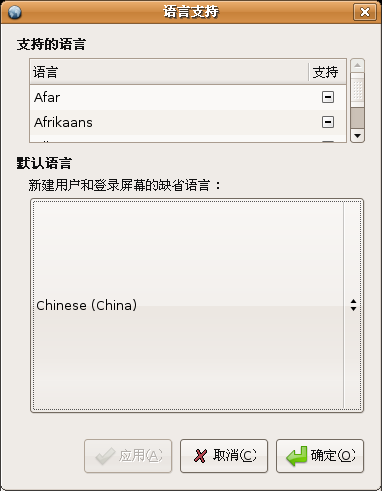Click the scroll up arrow of language list
382x491 pixels.
coord(357,65)
